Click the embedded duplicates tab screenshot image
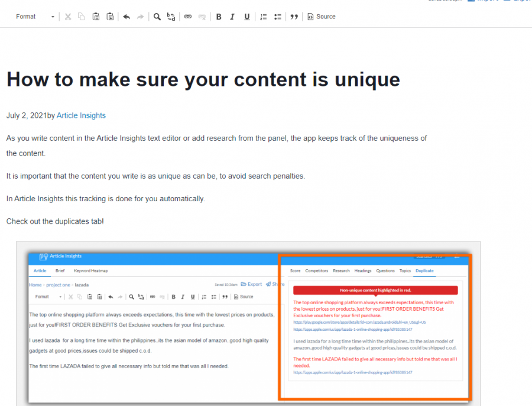Viewport: 532px width, 406px height. pyautogui.click(x=248, y=324)
